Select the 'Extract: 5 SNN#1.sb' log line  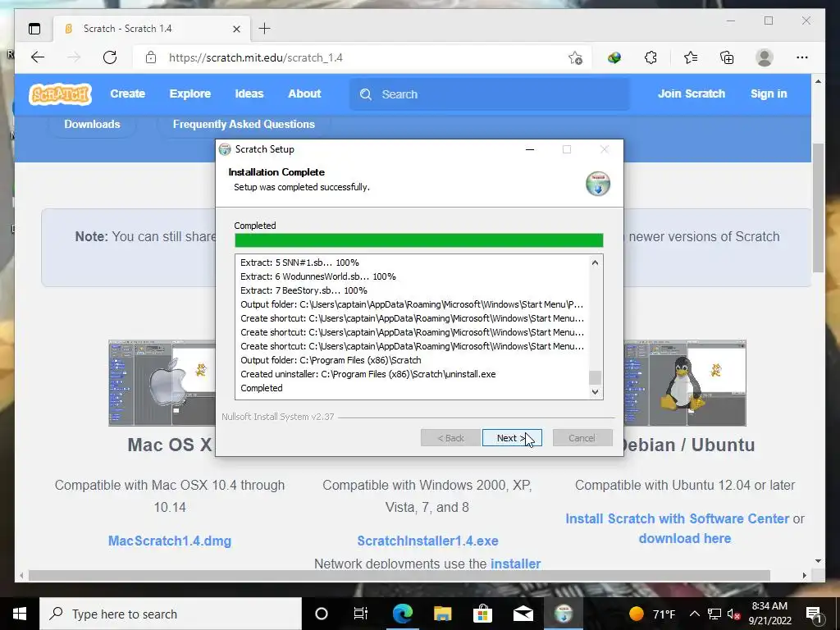click(299, 262)
